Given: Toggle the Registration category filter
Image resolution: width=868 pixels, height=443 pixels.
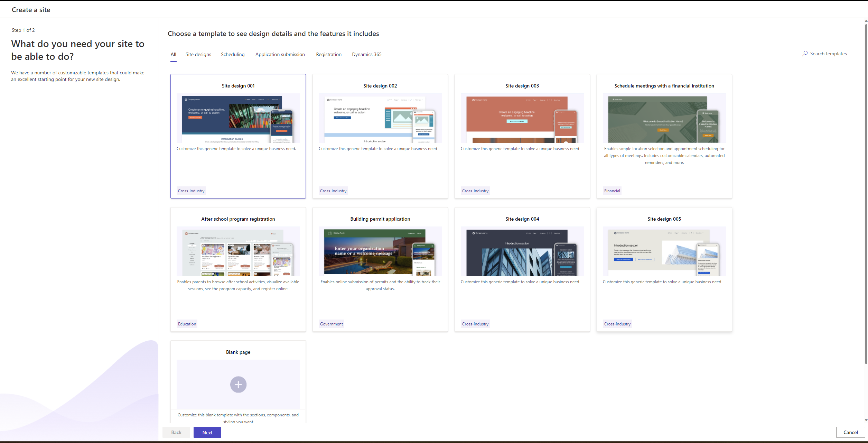Looking at the screenshot, I should [x=328, y=54].
